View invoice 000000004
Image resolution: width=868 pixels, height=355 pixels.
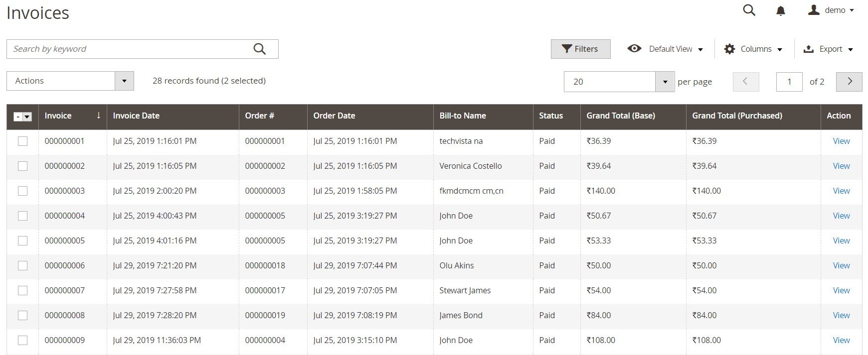click(841, 216)
